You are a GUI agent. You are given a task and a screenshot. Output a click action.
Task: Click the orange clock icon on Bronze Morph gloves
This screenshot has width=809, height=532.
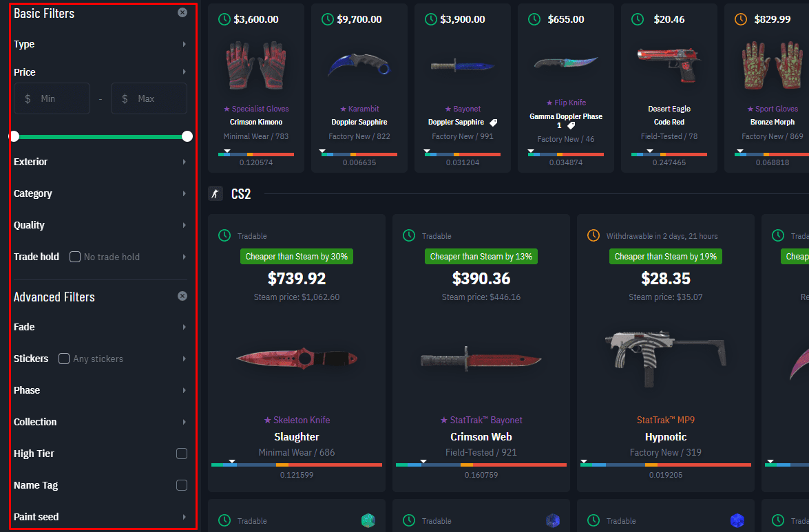(x=740, y=19)
